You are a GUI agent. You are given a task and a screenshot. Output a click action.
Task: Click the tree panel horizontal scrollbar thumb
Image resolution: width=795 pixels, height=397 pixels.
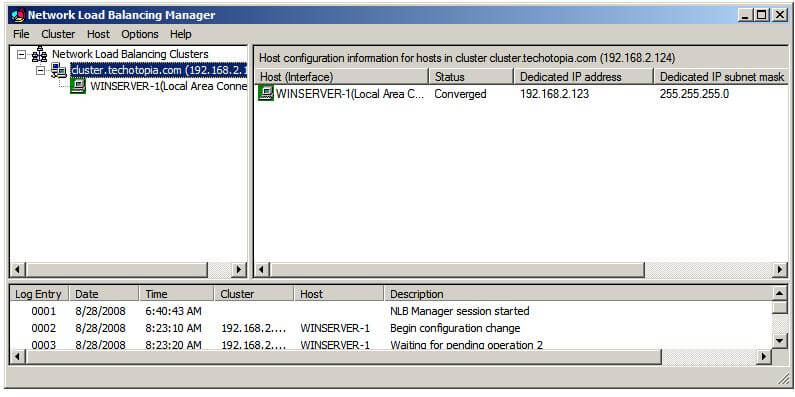point(116,269)
